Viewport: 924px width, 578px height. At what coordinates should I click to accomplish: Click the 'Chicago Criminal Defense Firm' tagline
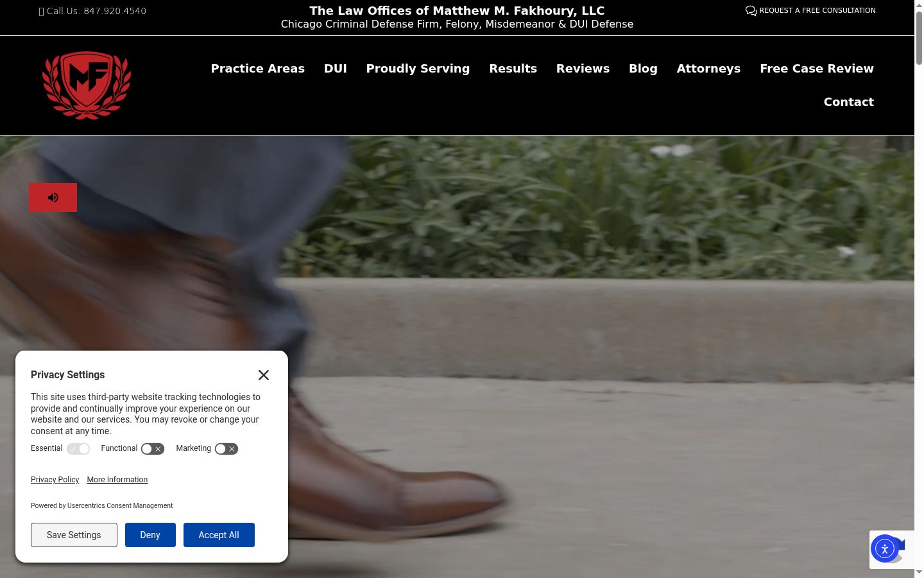(457, 24)
